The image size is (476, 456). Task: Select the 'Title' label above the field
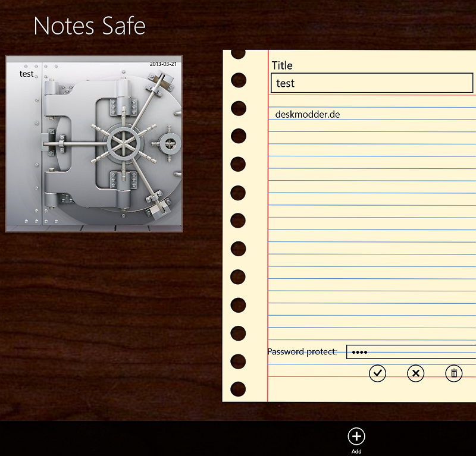(x=282, y=65)
